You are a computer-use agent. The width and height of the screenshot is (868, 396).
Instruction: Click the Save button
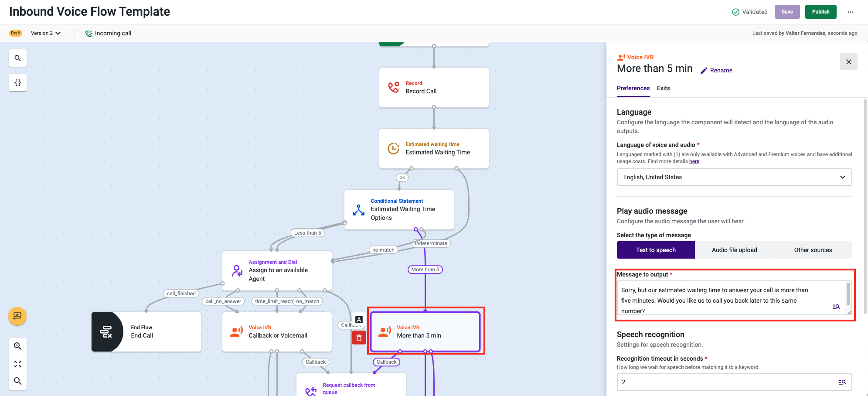787,12
